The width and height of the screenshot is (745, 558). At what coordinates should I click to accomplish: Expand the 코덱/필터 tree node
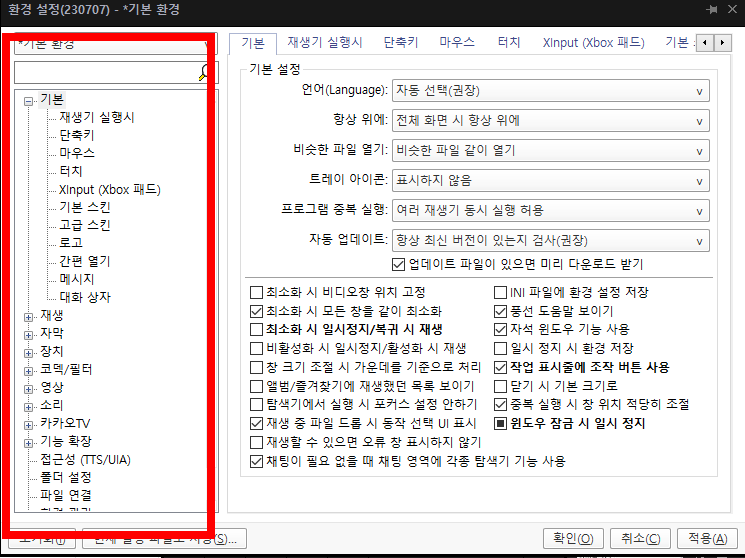click(x=29, y=371)
